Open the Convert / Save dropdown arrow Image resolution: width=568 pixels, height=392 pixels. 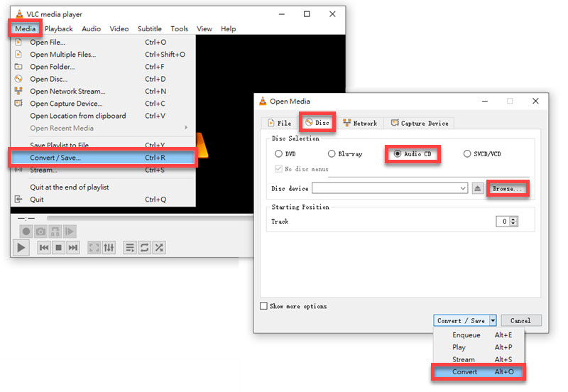click(x=493, y=320)
